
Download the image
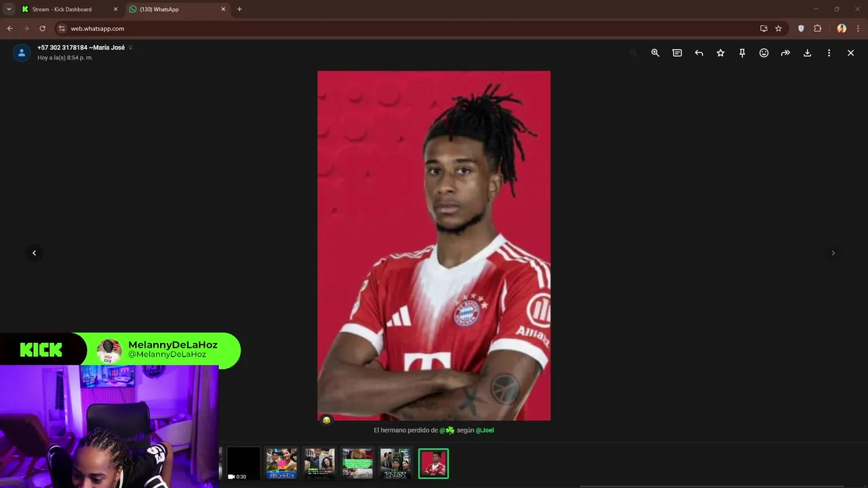[807, 53]
